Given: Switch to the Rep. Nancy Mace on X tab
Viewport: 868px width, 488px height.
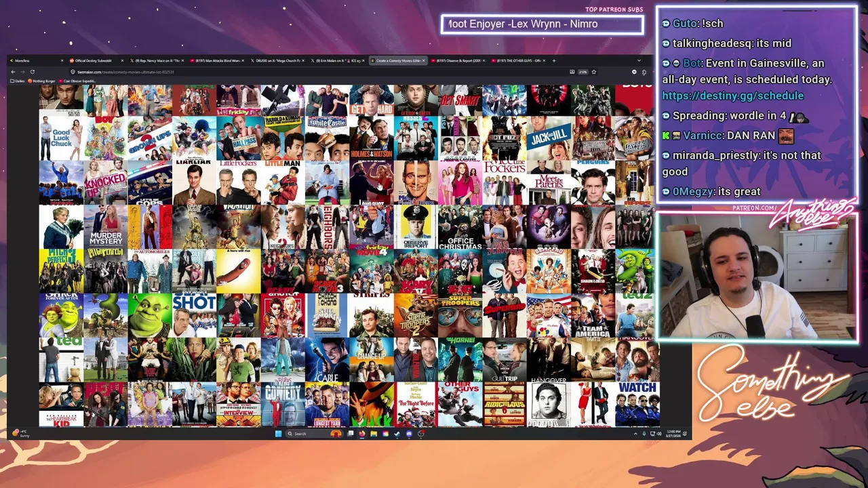Looking at the screenshot, I should tap(157, 60).
